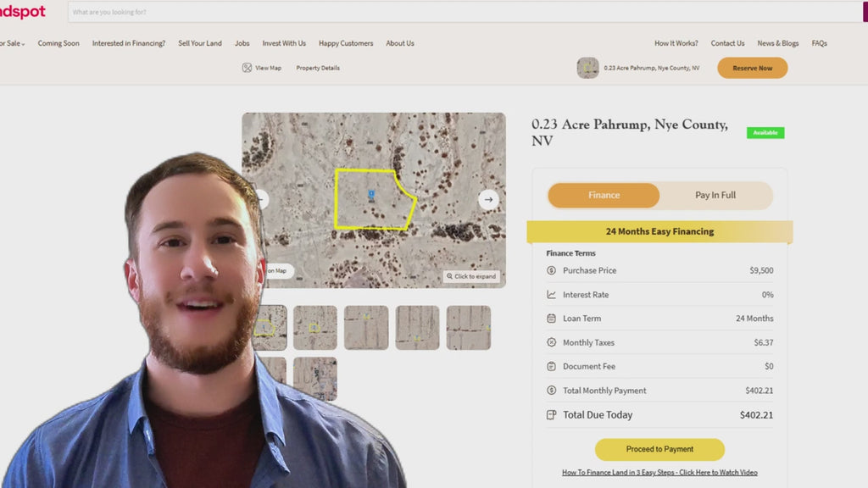Click the Monthly Taxes icon
The height and width of the screenshot is (488, 868).
pos(552,342)
